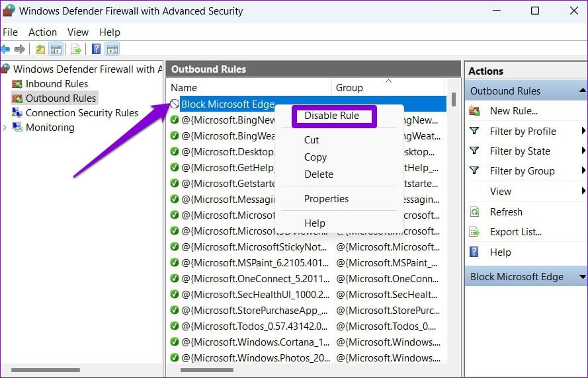588x378 pixels.
Task: Expand the Monitoring tree node
Action: pyautogui.click(x=5, y=128)
